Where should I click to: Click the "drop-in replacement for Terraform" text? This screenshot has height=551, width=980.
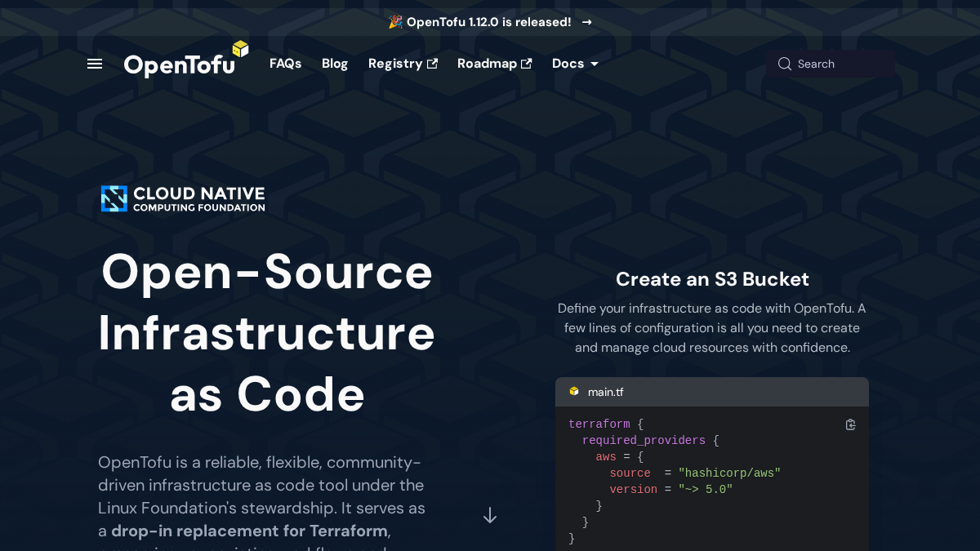[249, 531]
